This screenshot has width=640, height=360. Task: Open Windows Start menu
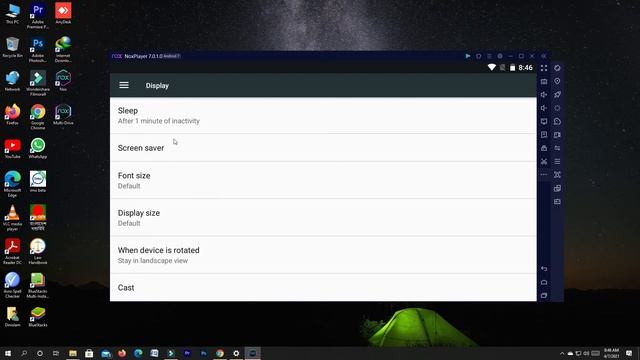point(8,353)
